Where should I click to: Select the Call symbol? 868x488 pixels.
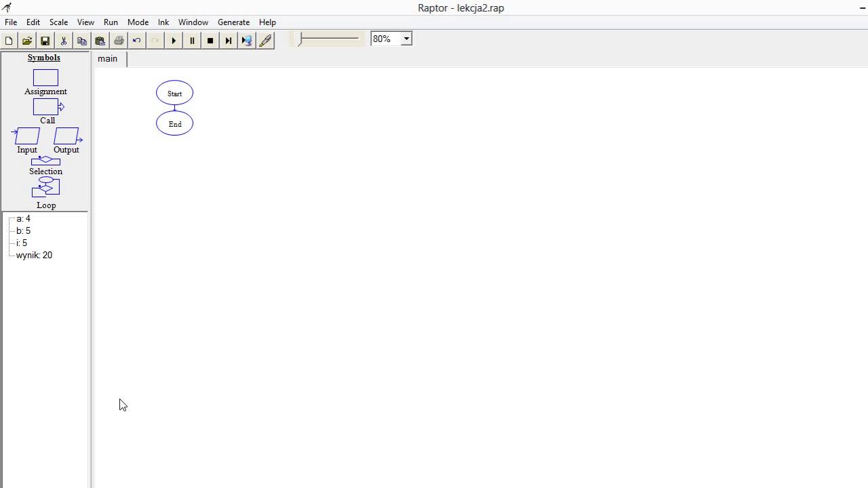(x=47, y=107)
